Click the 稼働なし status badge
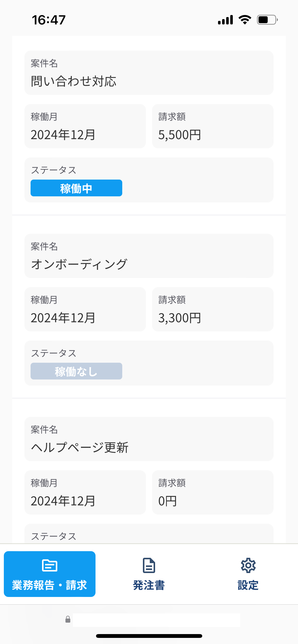Screen dimensions: 298x644 coord(76,371)
